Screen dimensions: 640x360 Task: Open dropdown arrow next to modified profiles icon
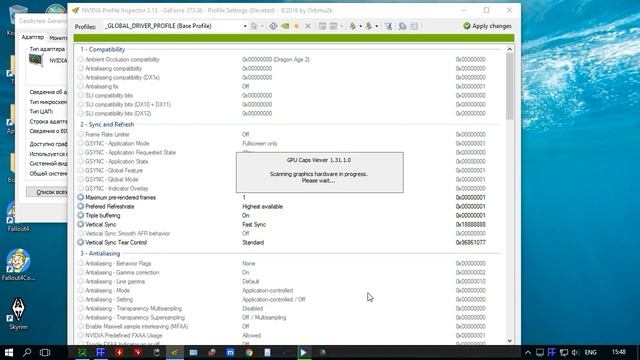tap(262, 26)
